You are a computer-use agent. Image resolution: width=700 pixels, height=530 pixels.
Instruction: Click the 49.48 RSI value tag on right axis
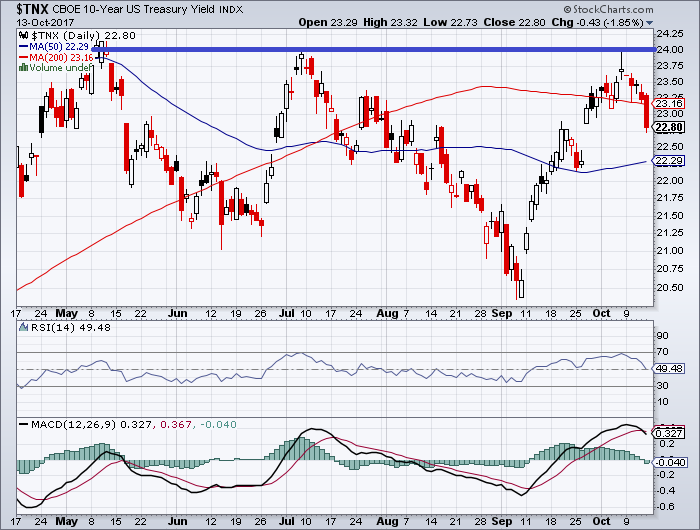(670, 369)
